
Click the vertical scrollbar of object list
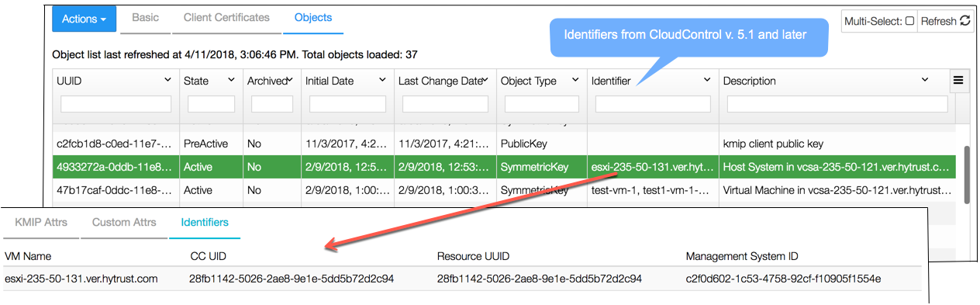coord(966,175)
